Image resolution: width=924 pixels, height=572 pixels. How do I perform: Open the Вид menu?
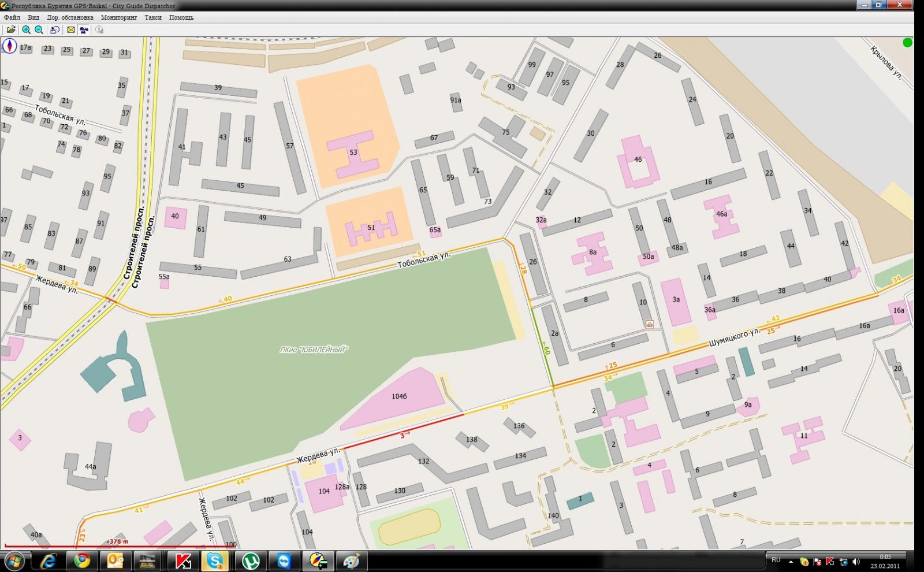click(33, 17)
